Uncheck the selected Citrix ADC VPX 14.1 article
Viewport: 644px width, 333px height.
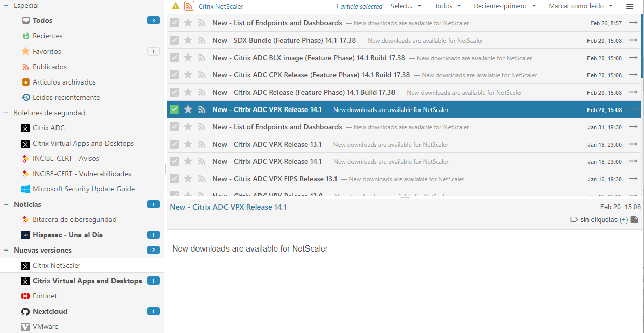pyautogui.click(x=174, y=109)
